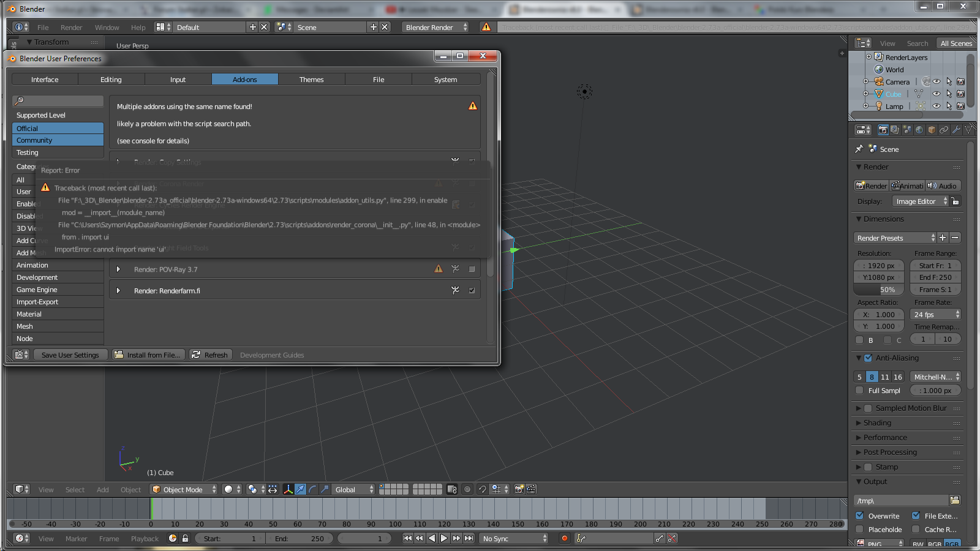Click the OpenGL render animation clapper icon

tap(531, 489)
